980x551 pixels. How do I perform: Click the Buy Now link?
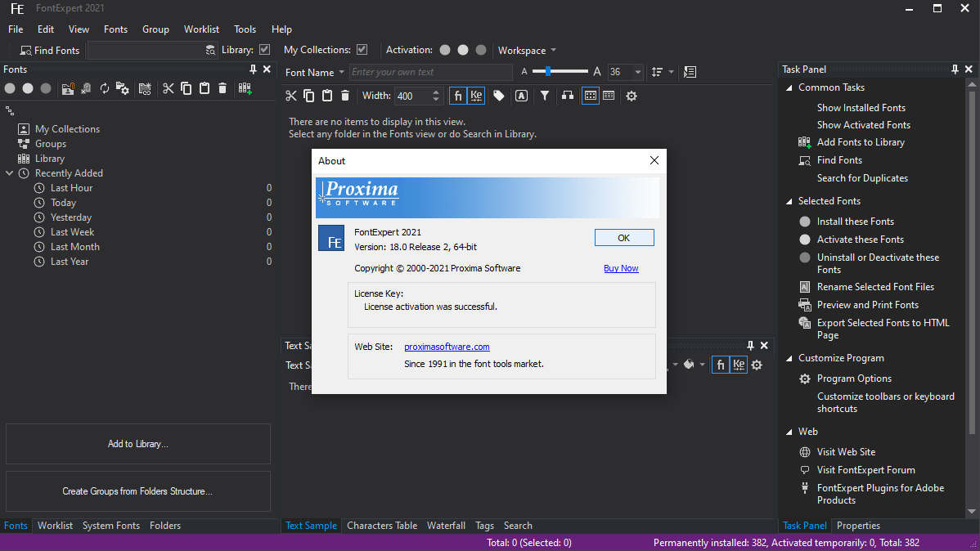621,269
